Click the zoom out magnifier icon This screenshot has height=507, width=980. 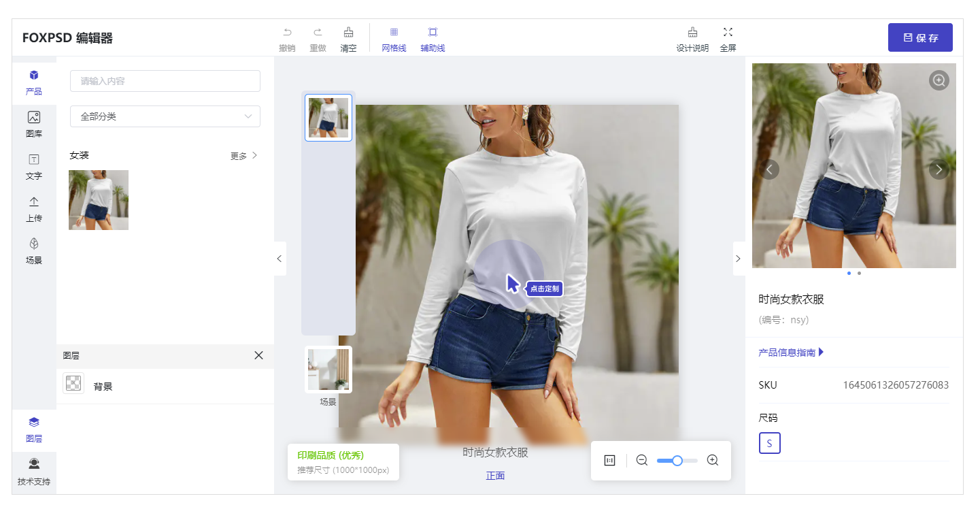[x=641, y=461]
